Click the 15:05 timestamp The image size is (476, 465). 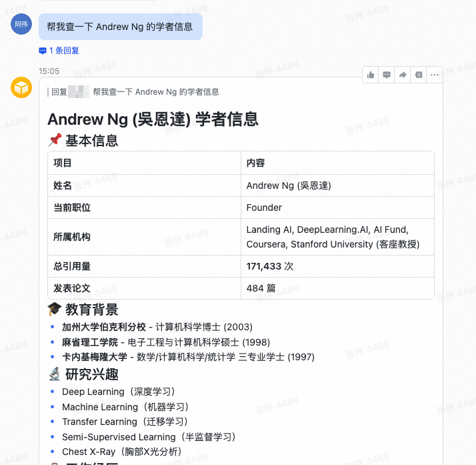coord(49,71)
